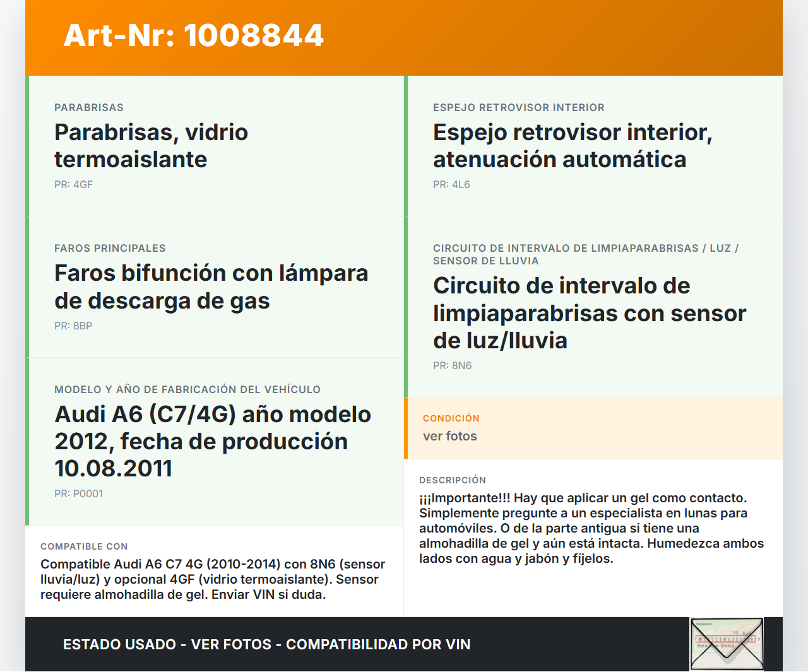Select the Espejo retrovisor interior card heading
This screenshot has width=808, height=672.
click(x=572, y=146)
